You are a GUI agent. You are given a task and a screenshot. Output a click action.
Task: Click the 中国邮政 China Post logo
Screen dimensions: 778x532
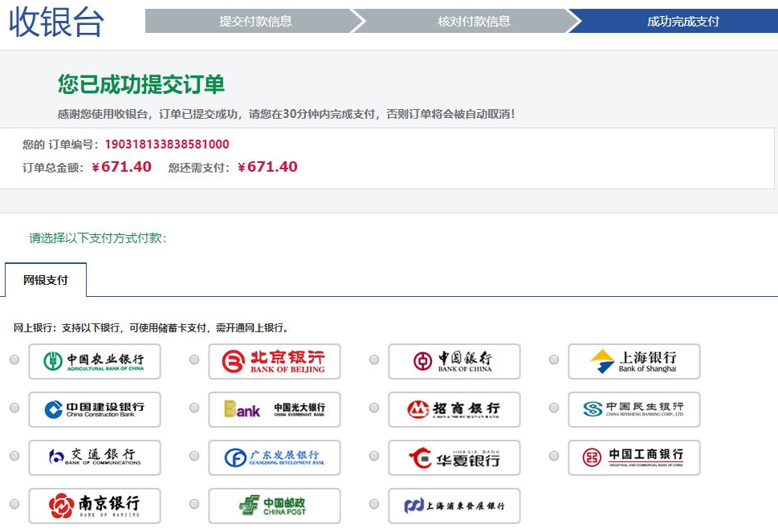point(275,506)
